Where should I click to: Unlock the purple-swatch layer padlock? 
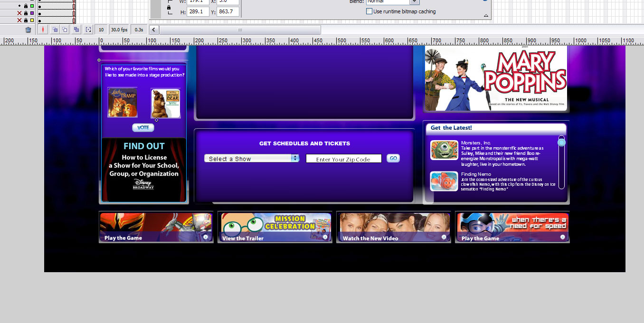coord(26,13)
